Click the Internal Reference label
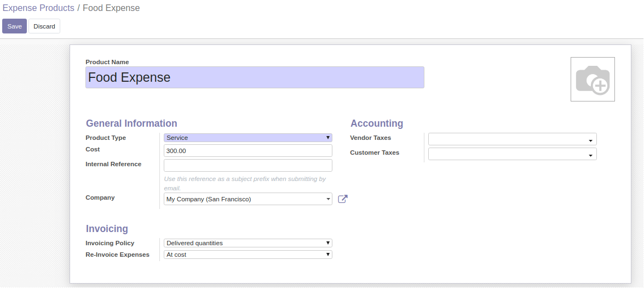The image size is (644, 288). (113, 164)
